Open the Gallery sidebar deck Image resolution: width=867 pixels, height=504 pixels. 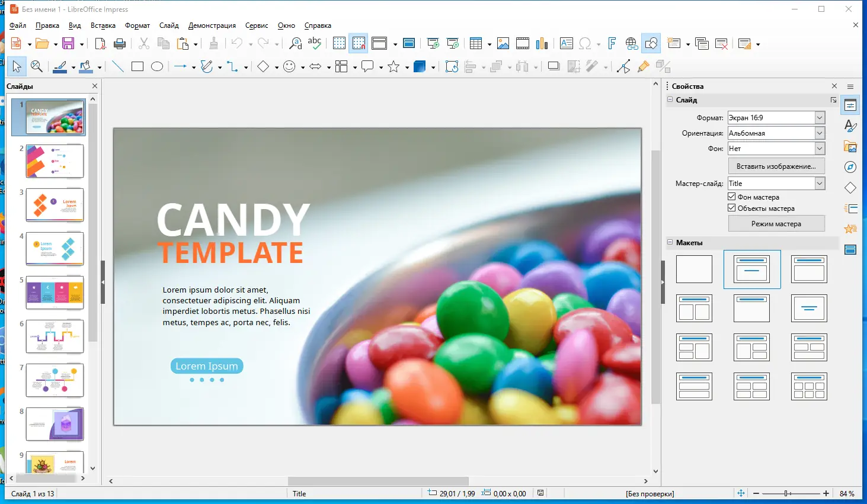[850, 146]
